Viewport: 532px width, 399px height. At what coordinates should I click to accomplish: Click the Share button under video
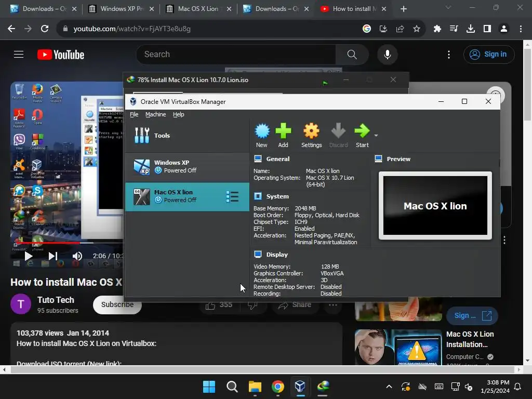pos(295,304)
